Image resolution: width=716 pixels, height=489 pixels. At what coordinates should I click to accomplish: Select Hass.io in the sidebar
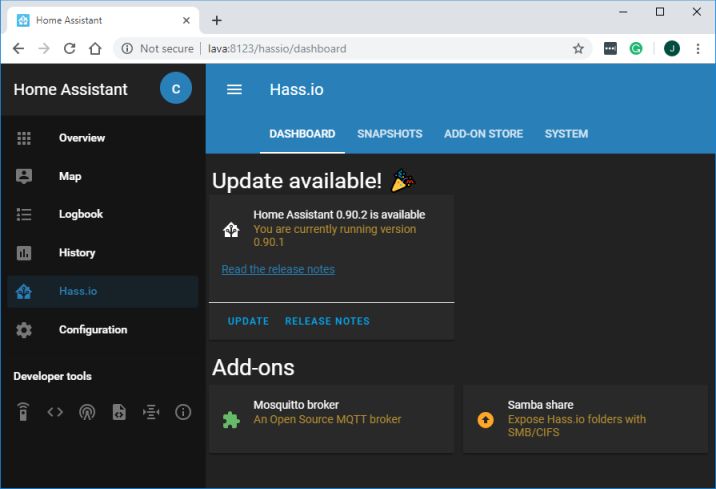tap(103, 291)
